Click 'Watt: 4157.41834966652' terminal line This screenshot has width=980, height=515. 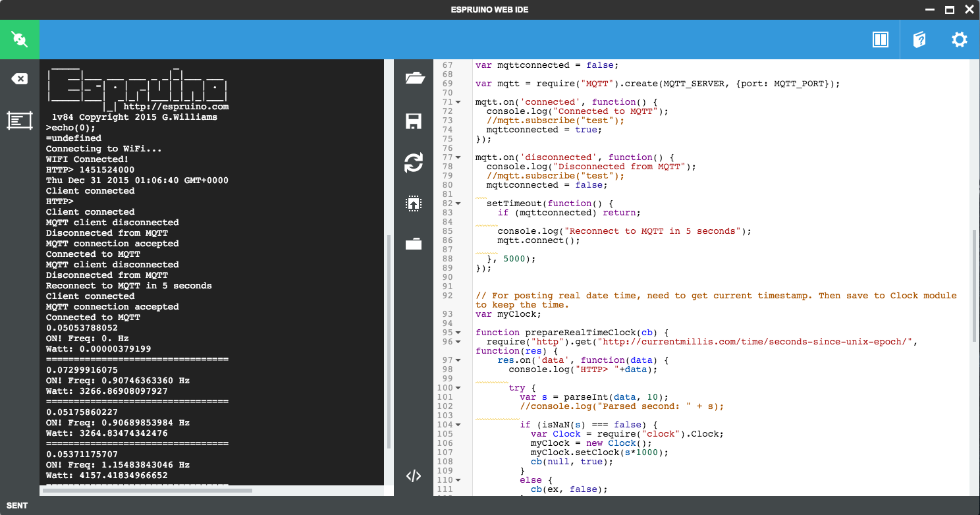click(107, 475)
